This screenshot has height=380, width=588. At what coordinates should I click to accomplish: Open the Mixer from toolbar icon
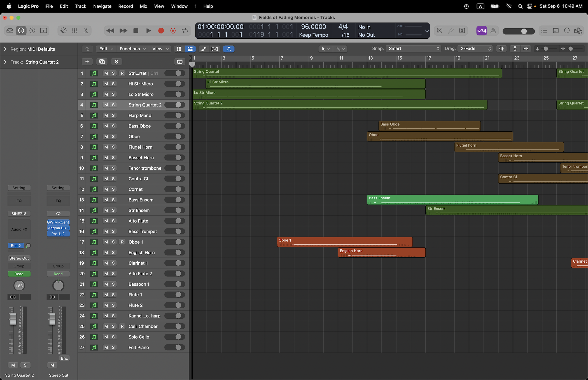74,31
